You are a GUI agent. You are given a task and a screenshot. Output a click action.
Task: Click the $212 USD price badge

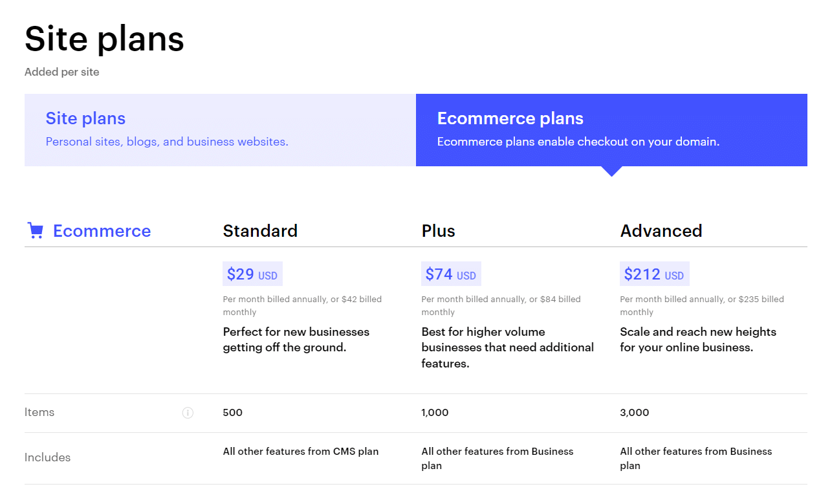pyautogui.click(x=655, y=274)
